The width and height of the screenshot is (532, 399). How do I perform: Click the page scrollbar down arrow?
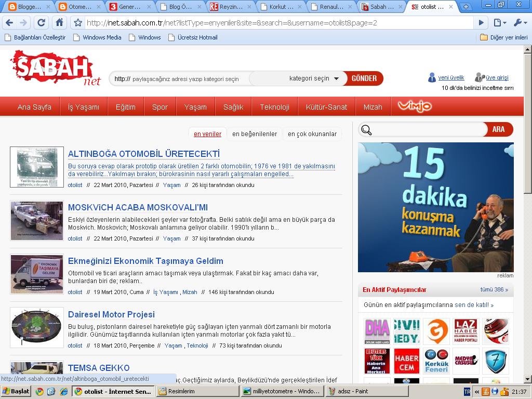tap(527, 379)
